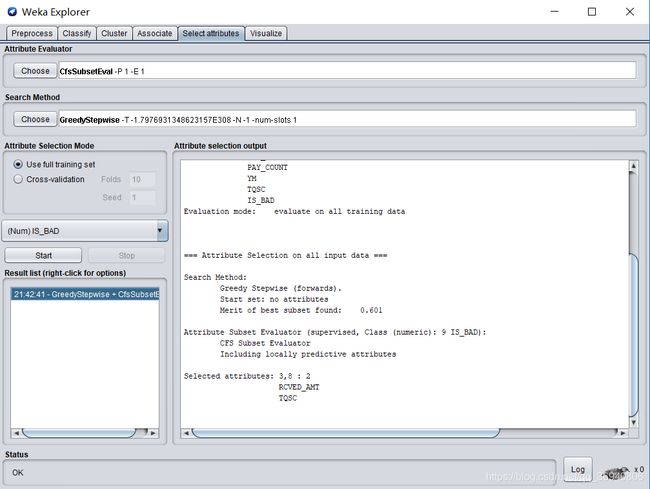Select Cross-validation mode
The width and height of the screenshot is (650, 489).
[x=49, y=179]
